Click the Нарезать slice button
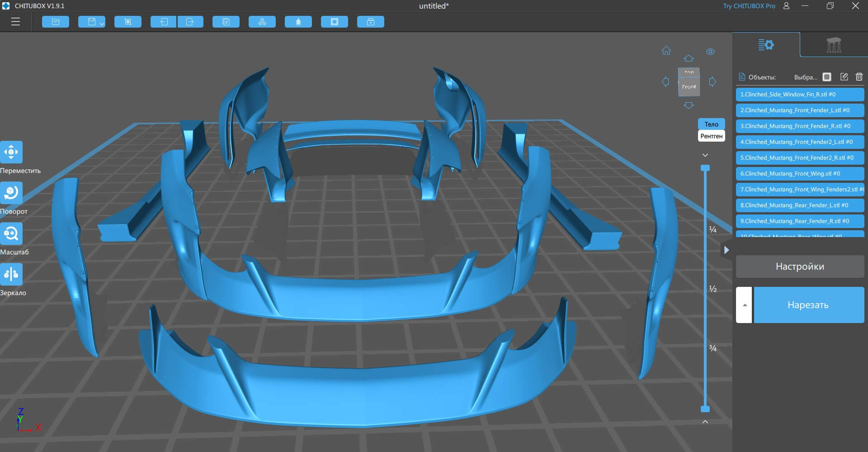 click(808, 305)
